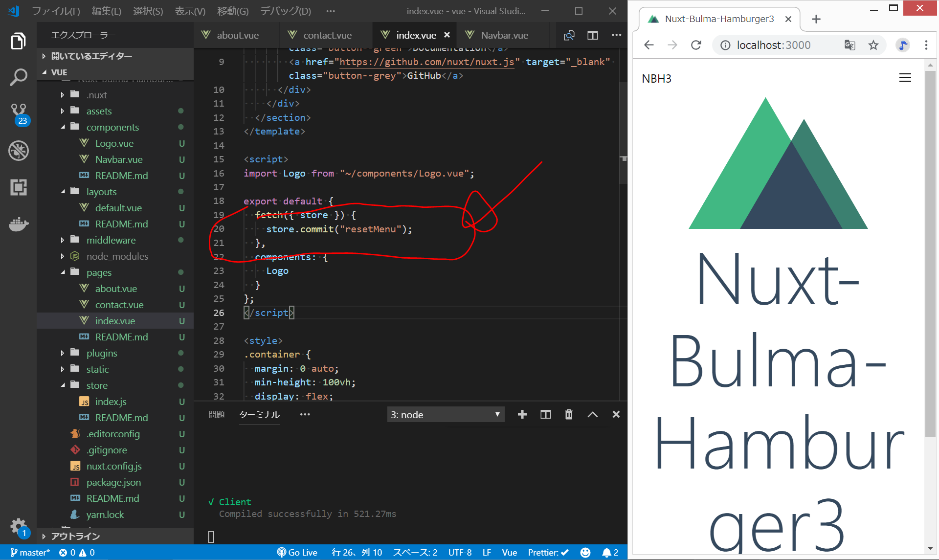This screenshot has height=560, width=939.
Task: Open editor more actions ellipsis menu
Action: coord(616,35)
